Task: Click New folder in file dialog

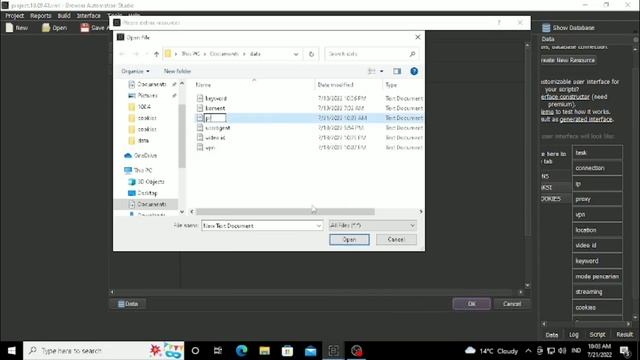Action: coord(177,71)
